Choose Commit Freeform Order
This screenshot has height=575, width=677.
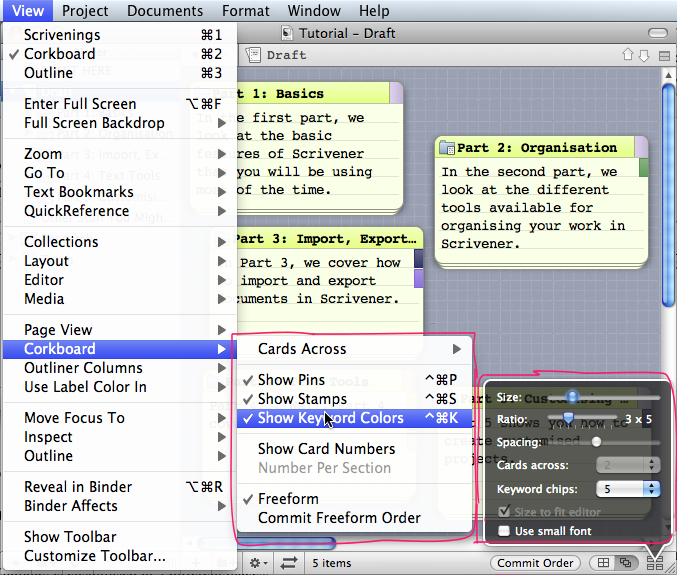pos(354,518)
